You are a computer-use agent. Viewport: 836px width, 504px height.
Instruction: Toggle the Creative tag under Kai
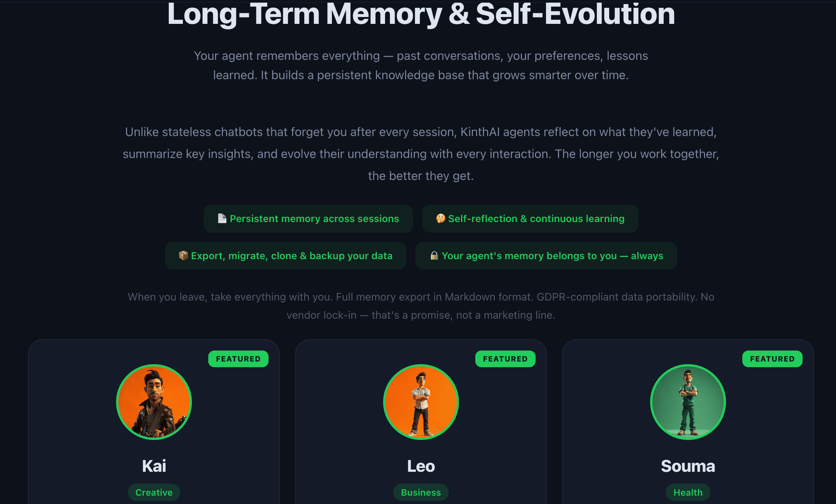click(x=154, y=492)
